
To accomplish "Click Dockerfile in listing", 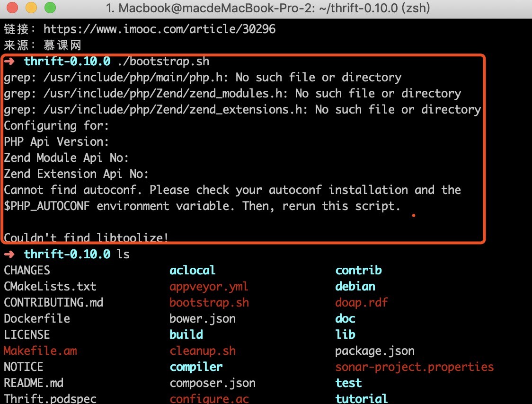I will pyautogui.click(x=37, y=318).
